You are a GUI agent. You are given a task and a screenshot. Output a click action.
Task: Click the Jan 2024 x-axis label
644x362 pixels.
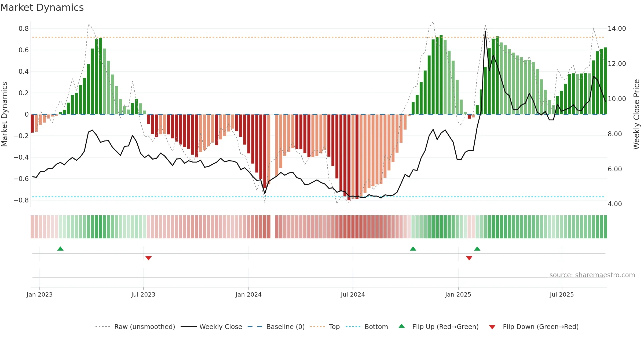click(248, 294)
